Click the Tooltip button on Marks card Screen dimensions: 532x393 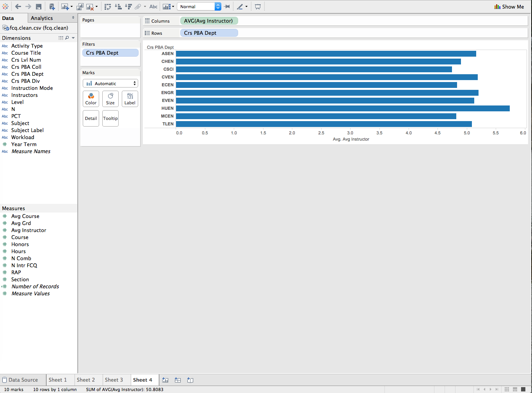pos(110,118)
